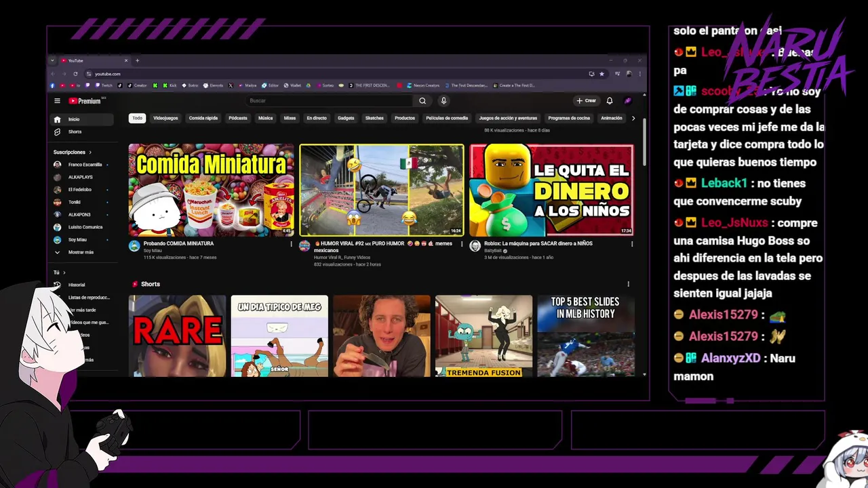Bookmark this page with the star icon

[x=601, y=74]
